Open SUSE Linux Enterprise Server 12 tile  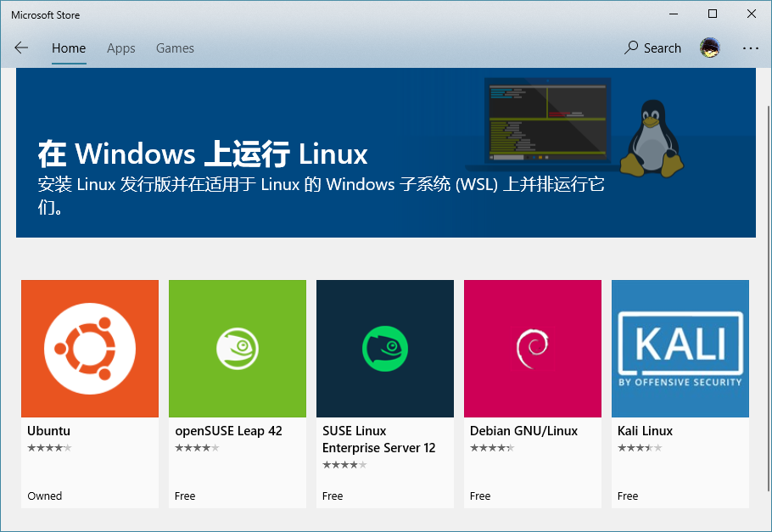click(x=385, y=348)
